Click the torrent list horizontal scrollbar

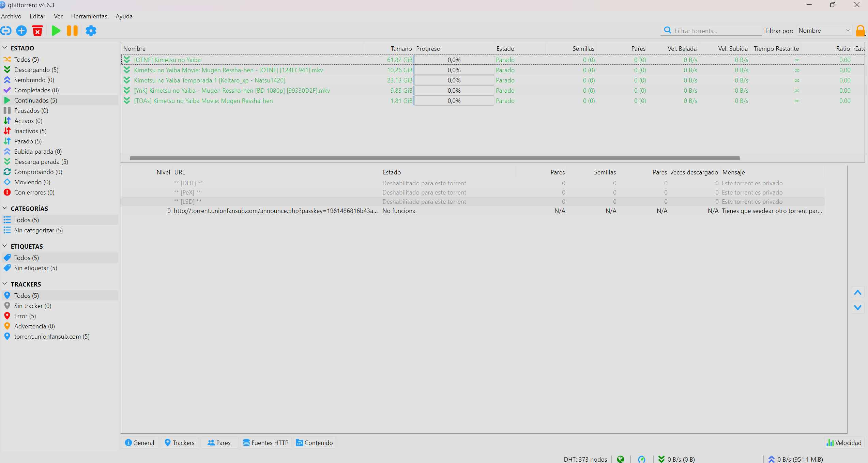pos(435,158)
